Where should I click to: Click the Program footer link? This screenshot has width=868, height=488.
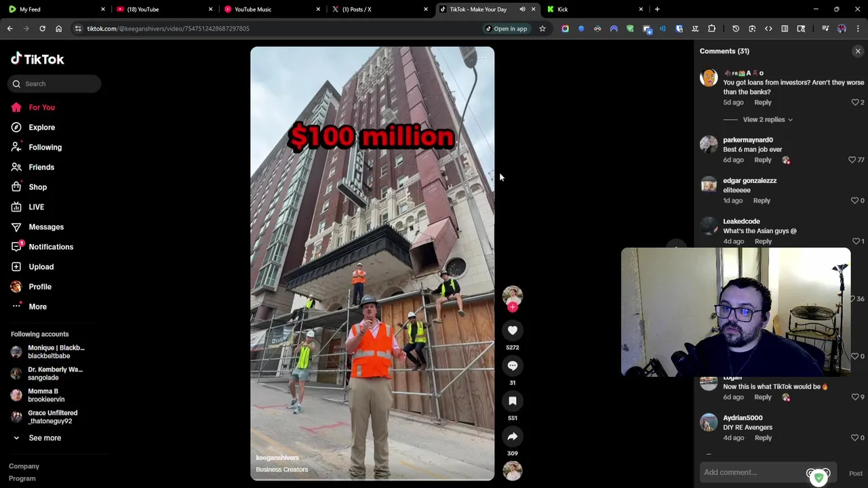pyautogui.click(x=22, y=479)
